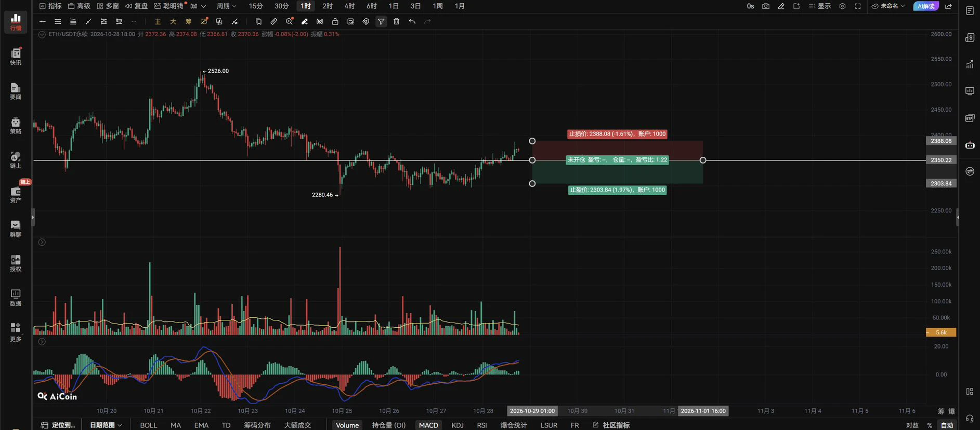Open 快讯 news flash in the sidebar
The image size is (980, 430).
16,56
